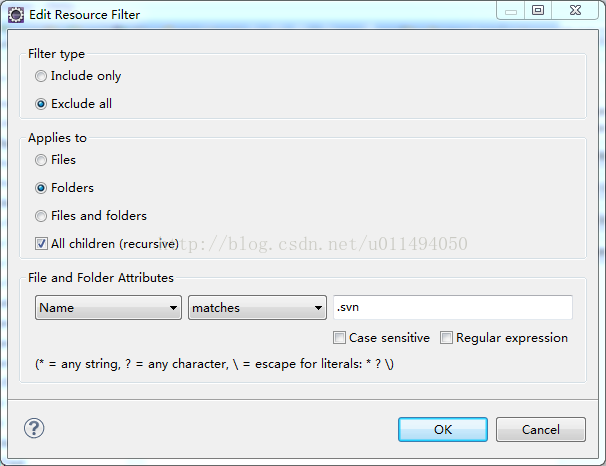
Task: Click the Filter type group label
Action: point(56,54)
